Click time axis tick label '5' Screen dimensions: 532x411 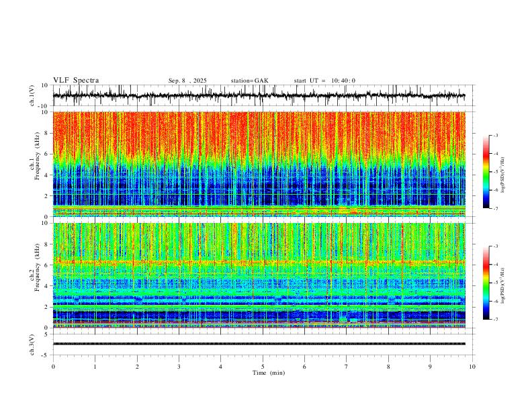263,367
